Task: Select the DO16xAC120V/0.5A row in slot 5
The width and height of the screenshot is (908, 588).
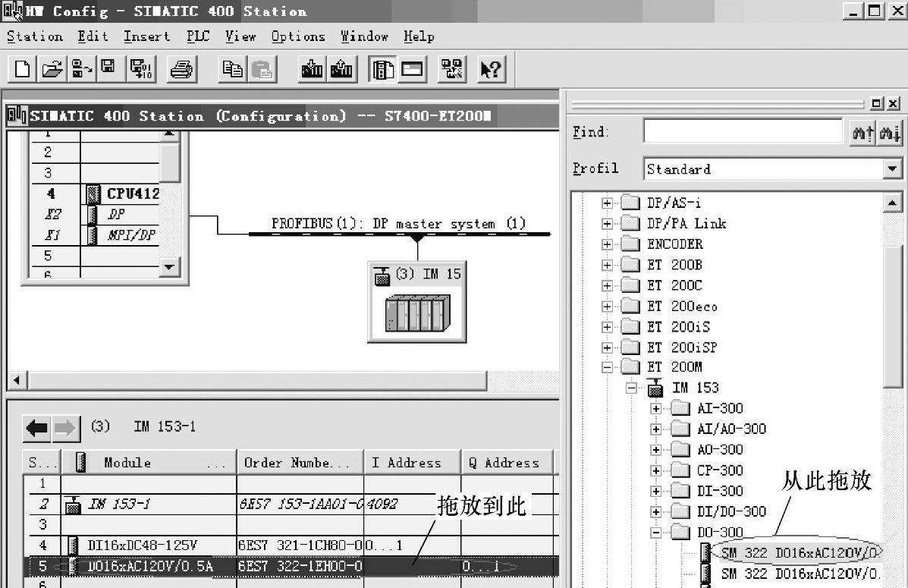Action: (x=291, y=566)
